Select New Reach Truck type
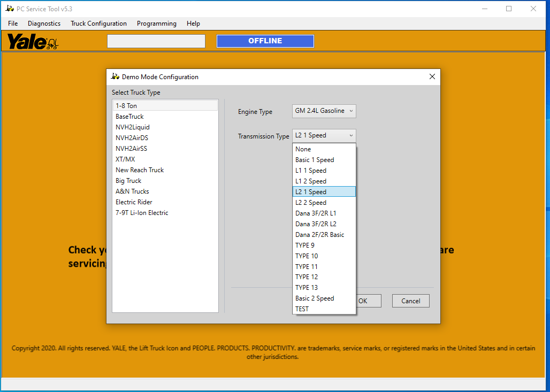The width and height of the screenshot is (550, 392). [x=140, y=170]
